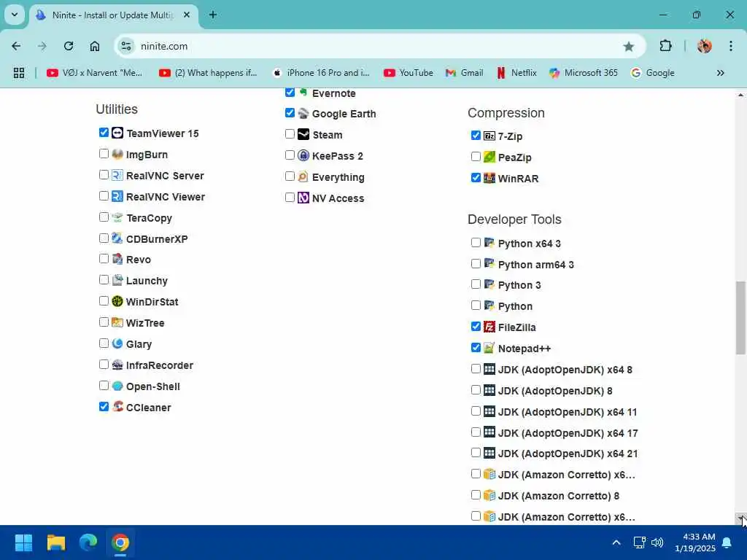747x560 pixels.
Task: Click the Notepad++ icon
Action: point(489,348)
